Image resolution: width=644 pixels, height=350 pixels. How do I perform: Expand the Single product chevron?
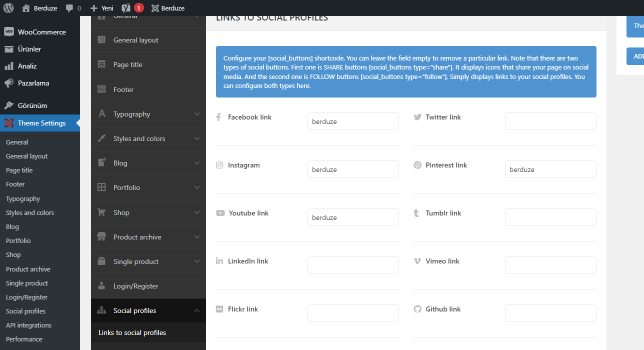(x=197, y=261)
